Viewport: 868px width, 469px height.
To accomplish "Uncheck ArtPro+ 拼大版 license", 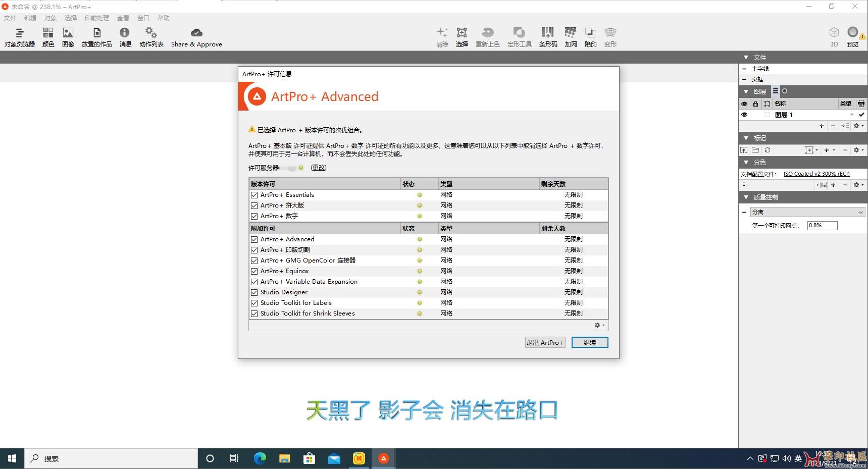I will pos(254,205).
